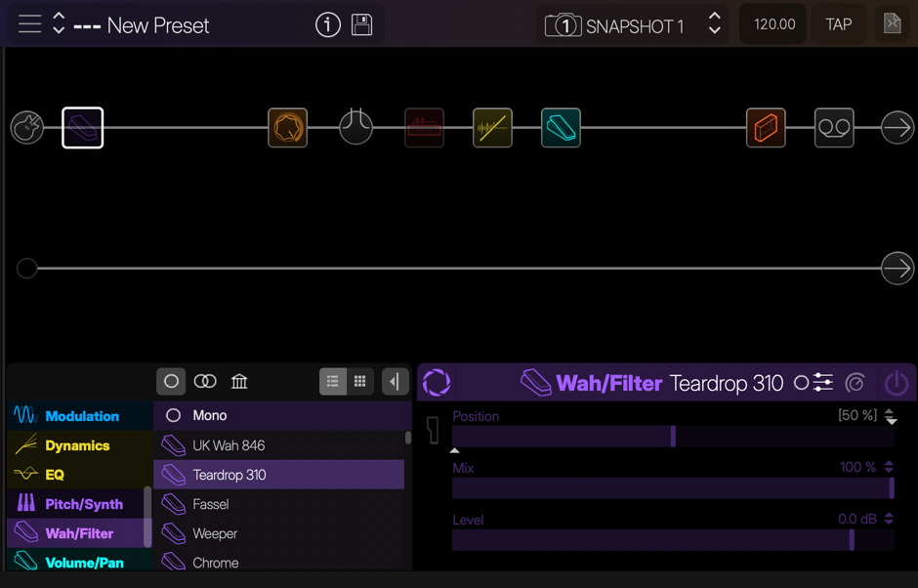
Task: Select the Looper block near the output
Action: point(832,127)
